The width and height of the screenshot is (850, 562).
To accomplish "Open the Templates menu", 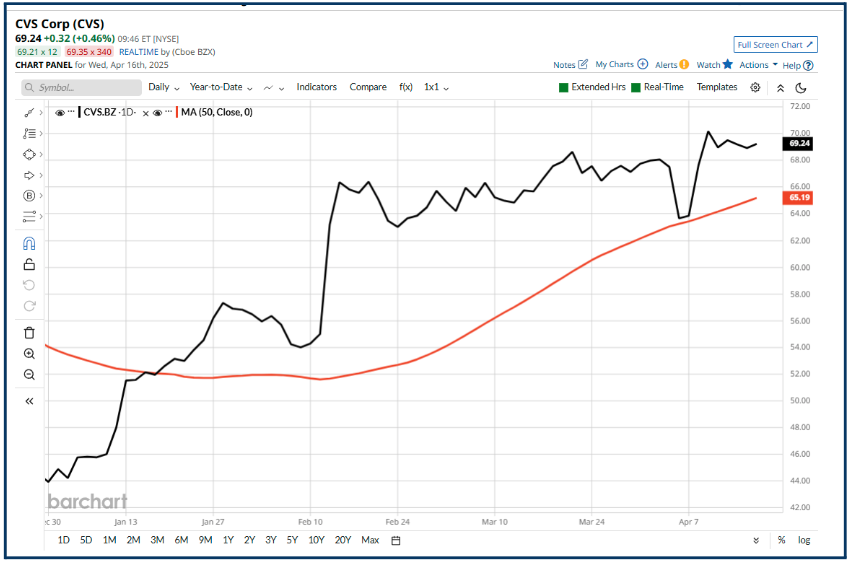I will pyautogui.click(x=716, y=87).
